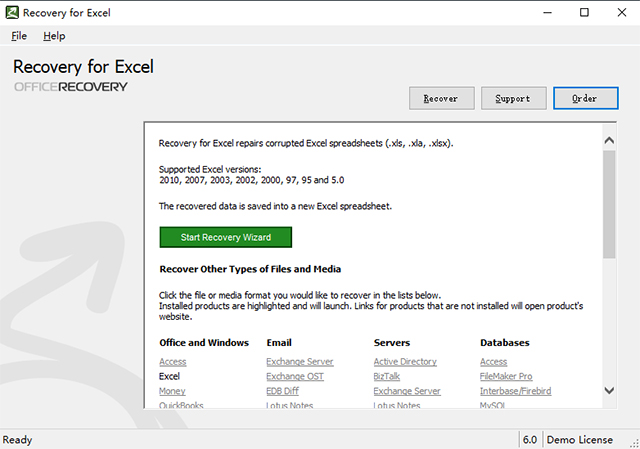Open the Access link under Office and Windows

(173, 362)
